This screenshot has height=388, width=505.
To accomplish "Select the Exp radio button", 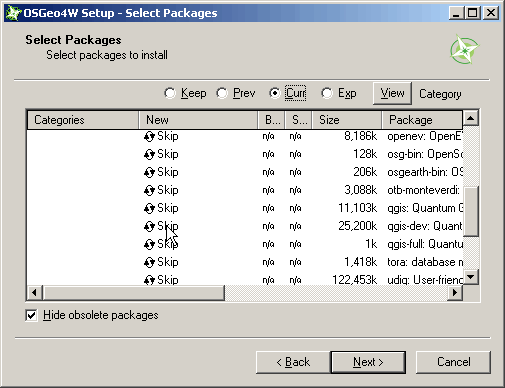I will tap(327, 93).
